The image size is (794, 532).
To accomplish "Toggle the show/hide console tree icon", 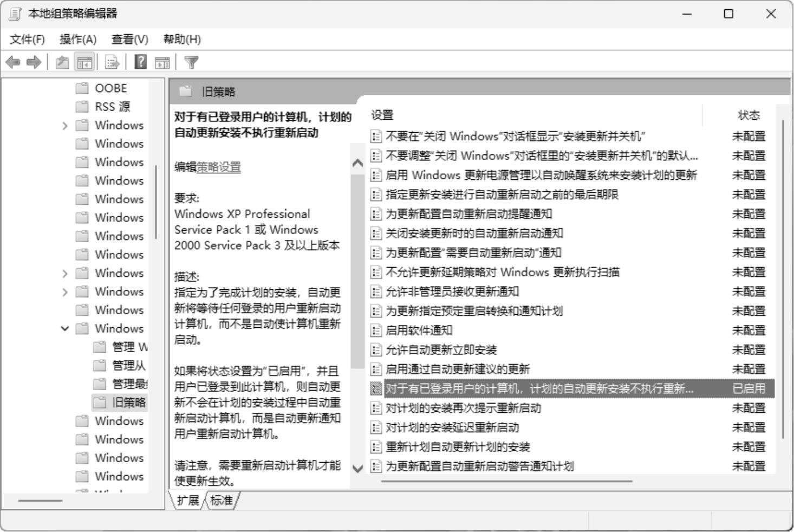I will [x=84, y=62].
